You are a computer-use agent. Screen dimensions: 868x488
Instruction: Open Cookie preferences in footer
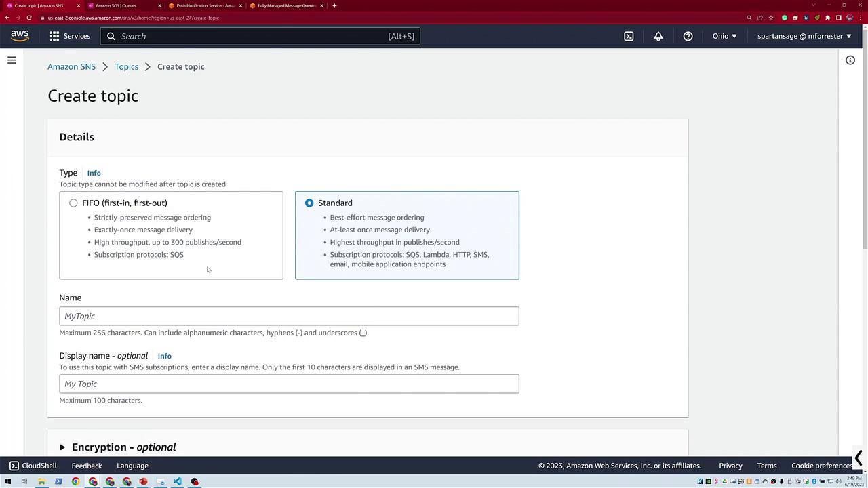coord(822,466)
